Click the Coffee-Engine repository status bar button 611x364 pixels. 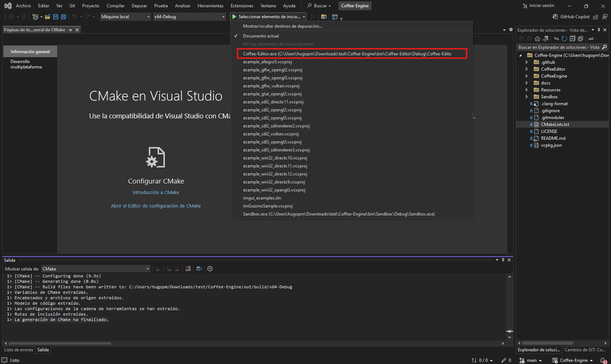click(572, 360)
